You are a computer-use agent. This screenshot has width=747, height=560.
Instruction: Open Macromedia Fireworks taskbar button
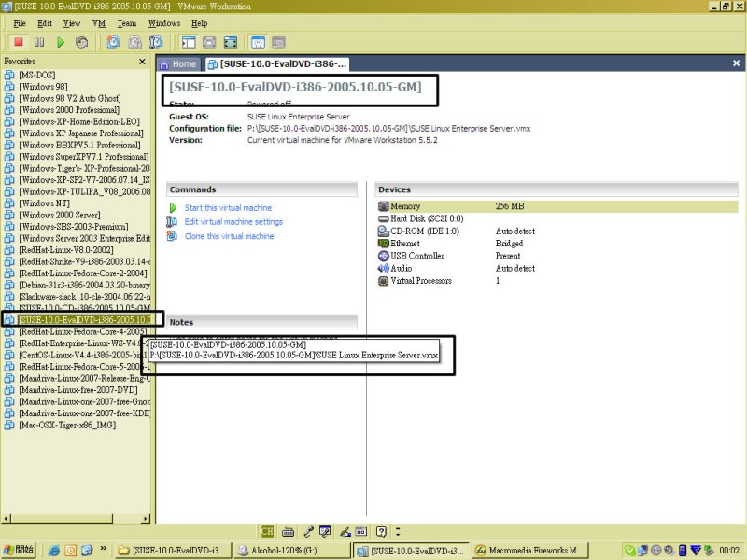tap(530, 551)
